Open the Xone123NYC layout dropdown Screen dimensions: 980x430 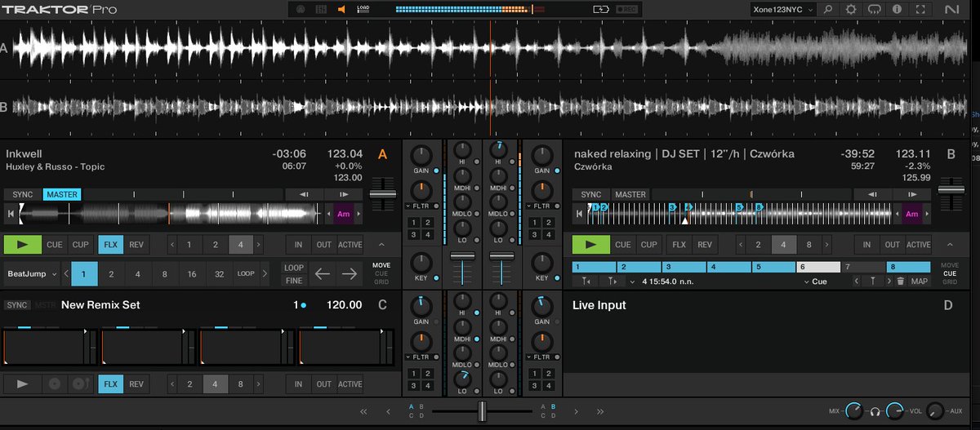tap(783, 10)
